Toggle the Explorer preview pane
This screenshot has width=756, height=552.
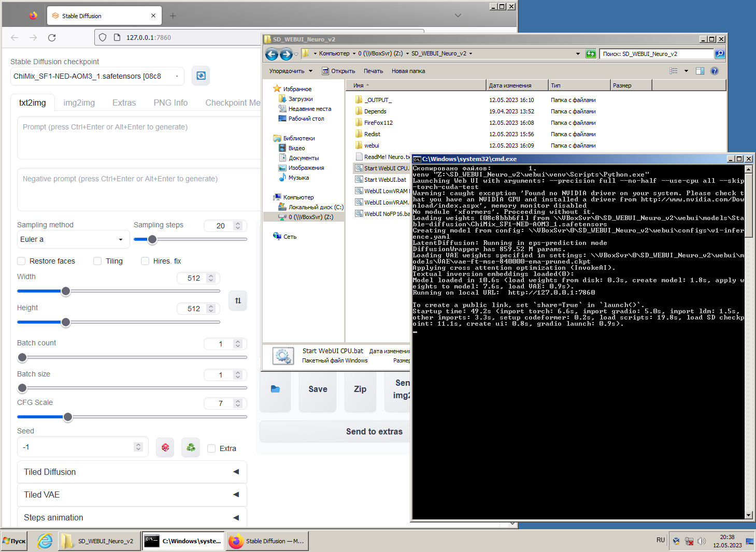(x=700, y=71)
